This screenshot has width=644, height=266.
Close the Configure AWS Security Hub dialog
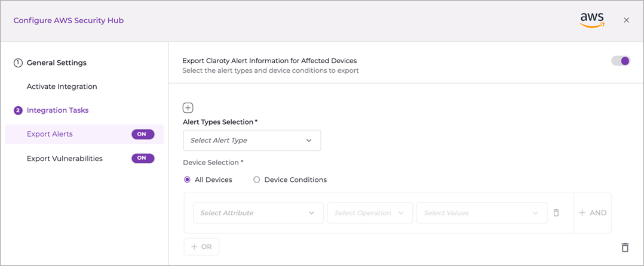[626, 20]
